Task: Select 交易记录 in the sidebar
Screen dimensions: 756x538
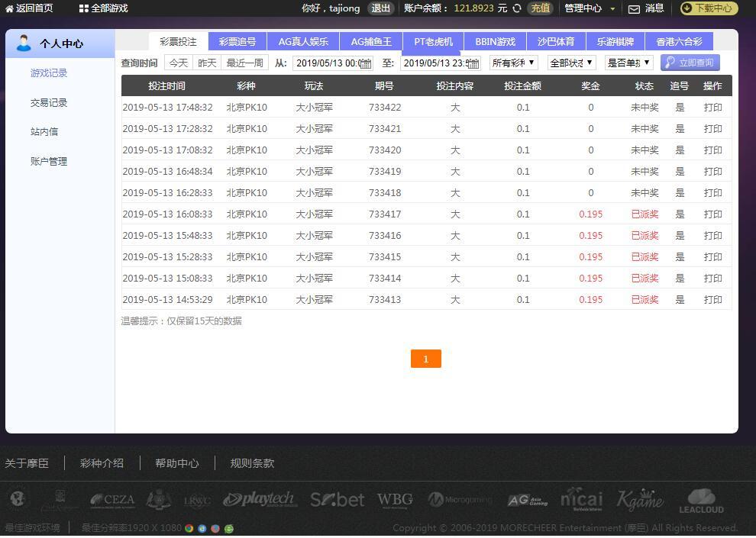Action: 49,102
